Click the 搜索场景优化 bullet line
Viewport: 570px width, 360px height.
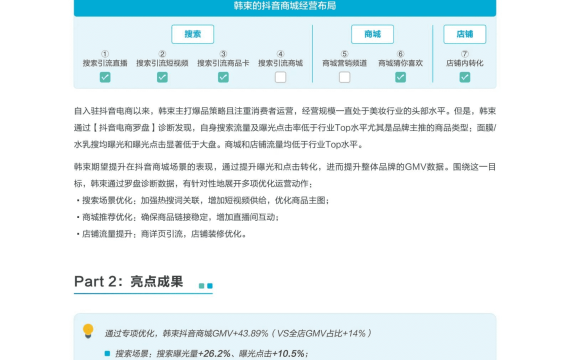pyautogui.click(x=203, y=200)
